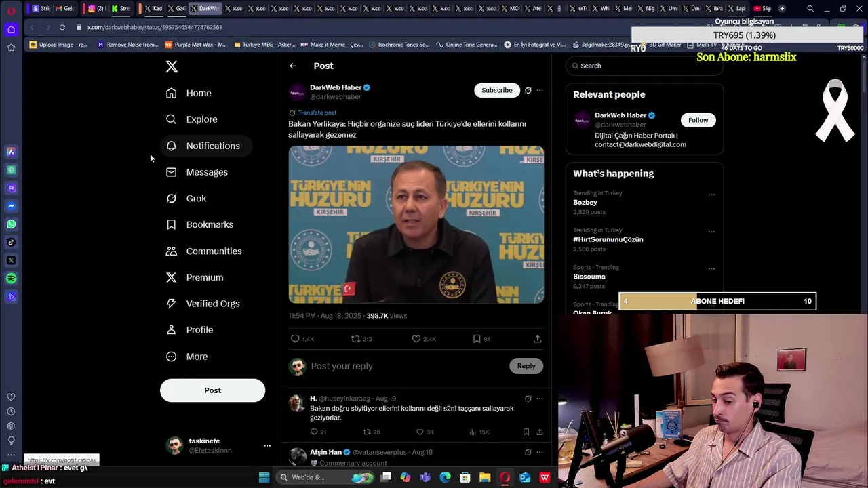
Task: Click the x.com address bar URL
Action: (155, 27)
